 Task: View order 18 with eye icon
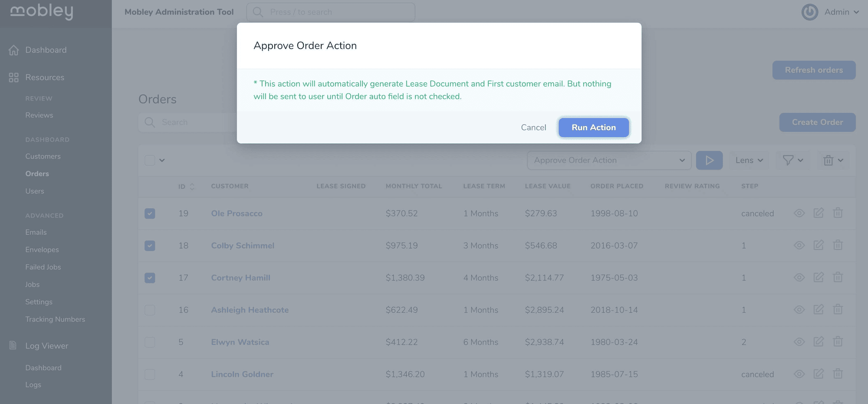[x=799, y=245]
